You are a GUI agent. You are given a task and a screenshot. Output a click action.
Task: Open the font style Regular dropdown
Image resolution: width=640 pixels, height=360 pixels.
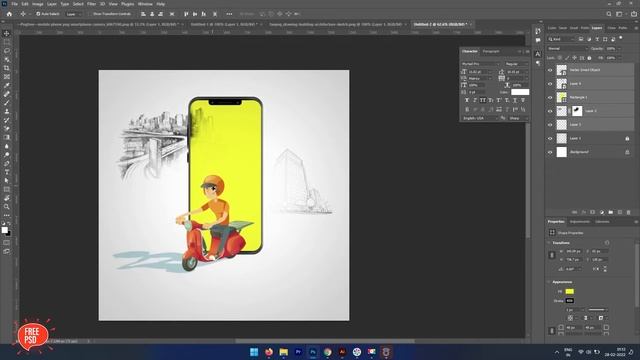(x=516, y=64)
